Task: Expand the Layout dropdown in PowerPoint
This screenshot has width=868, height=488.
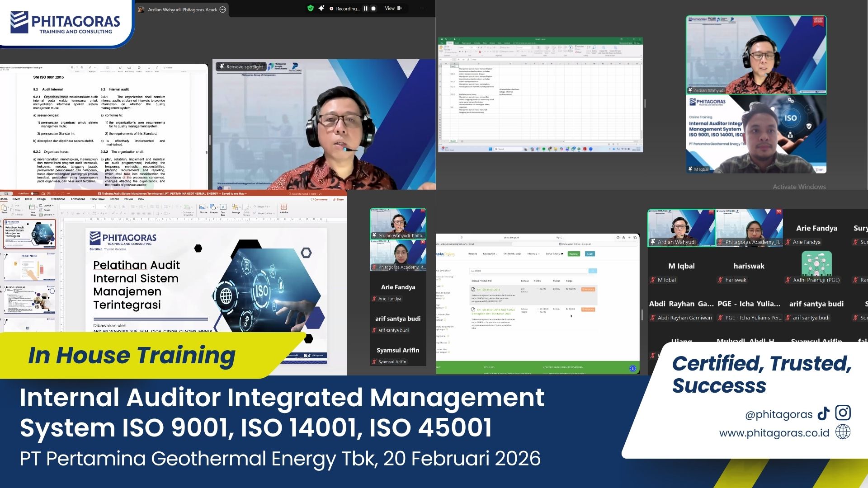Action: (x=48, y=206)
